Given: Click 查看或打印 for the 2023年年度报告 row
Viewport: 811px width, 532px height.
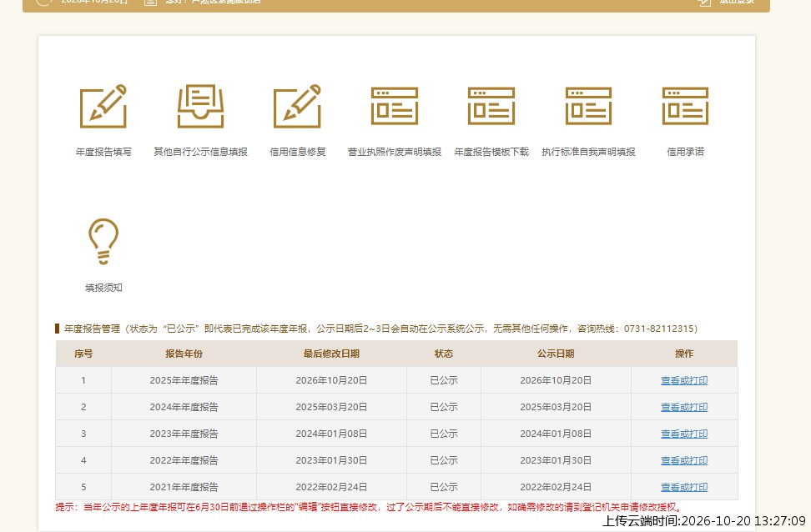Looking at the screenshot, I should pyautogui.click(x=684, y=434).
